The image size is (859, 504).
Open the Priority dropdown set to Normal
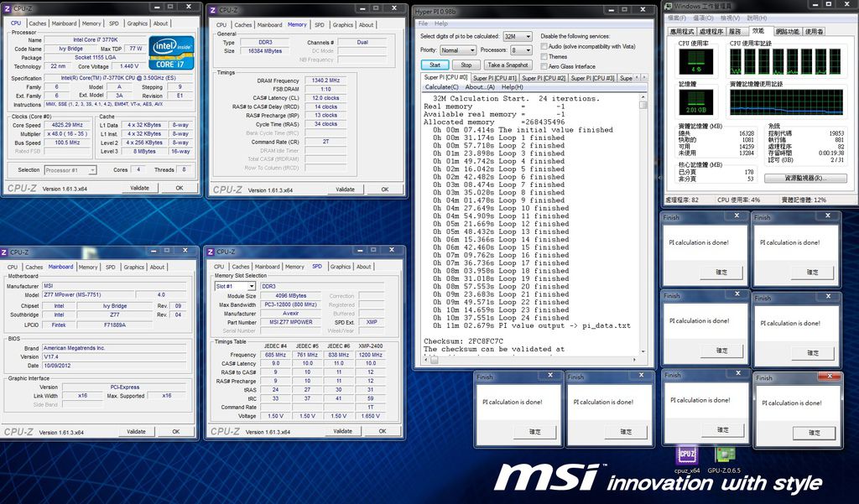(458, 49)
